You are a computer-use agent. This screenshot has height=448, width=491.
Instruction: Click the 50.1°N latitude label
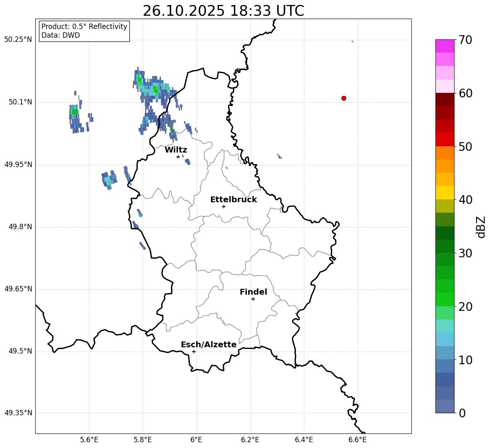coord(20,102)
